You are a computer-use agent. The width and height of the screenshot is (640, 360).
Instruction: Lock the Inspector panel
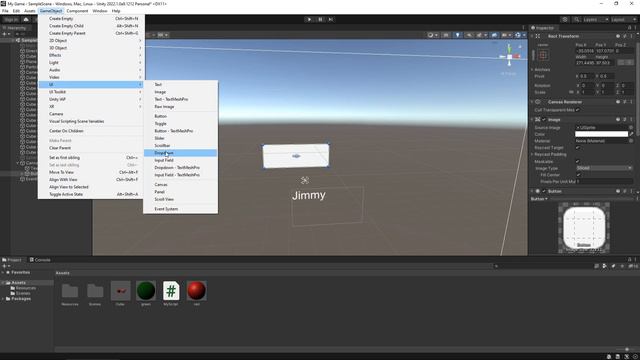(x=629, y=28)
